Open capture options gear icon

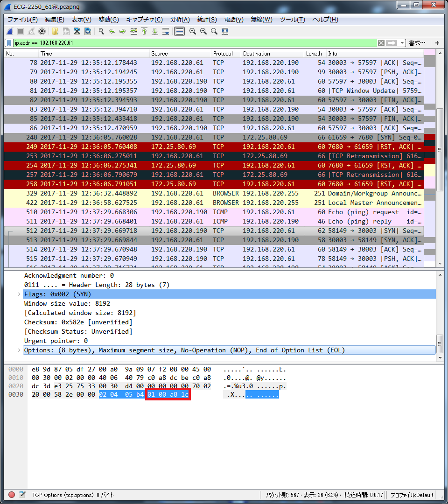click(42, 31)
